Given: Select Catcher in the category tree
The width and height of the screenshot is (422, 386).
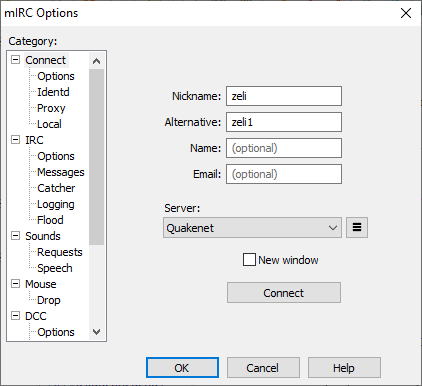Looking at the screenshot, I should (x=56, y=188).
